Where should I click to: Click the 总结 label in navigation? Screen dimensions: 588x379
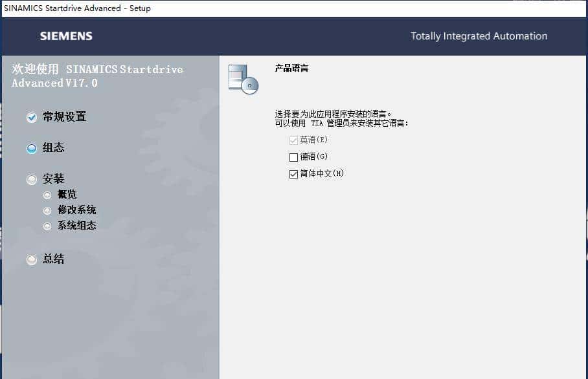click(53, 259)
